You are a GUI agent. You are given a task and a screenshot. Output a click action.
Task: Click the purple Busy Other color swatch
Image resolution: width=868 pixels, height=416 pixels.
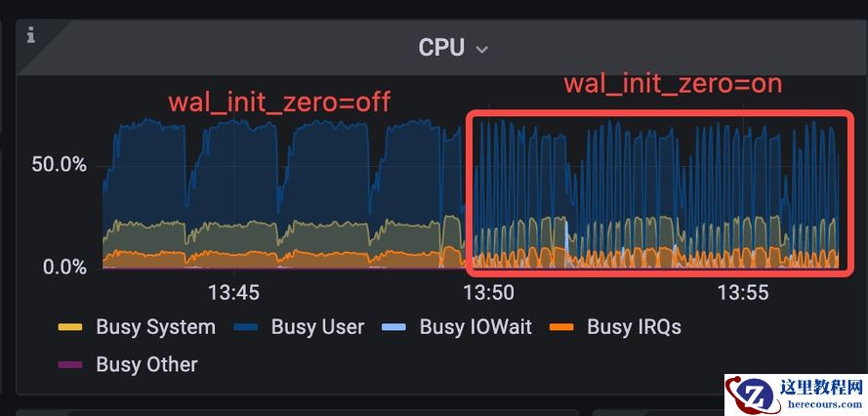pos(69,364)
